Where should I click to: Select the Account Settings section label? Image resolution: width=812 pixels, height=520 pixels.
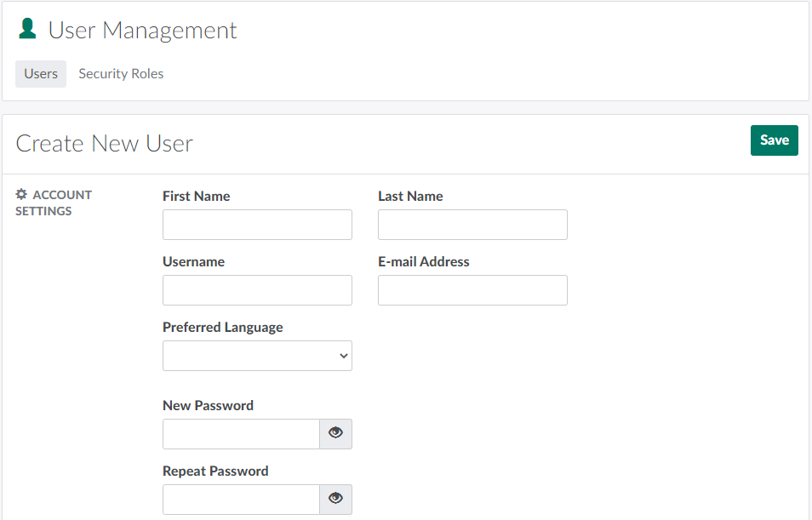point(54,203)
